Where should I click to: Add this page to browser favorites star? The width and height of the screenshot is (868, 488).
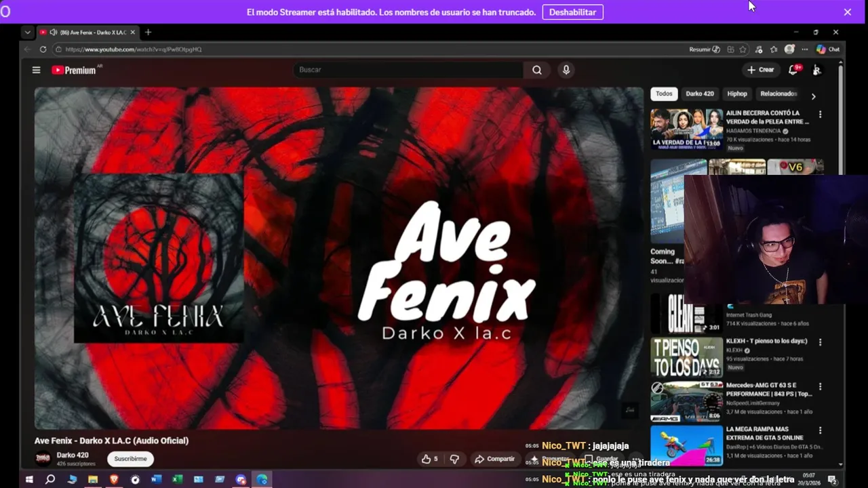point(743,49)
